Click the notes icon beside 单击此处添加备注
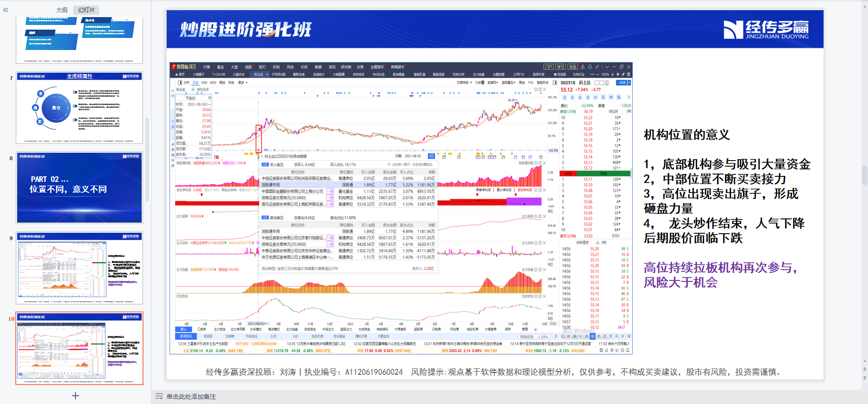Screen dimensions: 868x404 (159, 397)
